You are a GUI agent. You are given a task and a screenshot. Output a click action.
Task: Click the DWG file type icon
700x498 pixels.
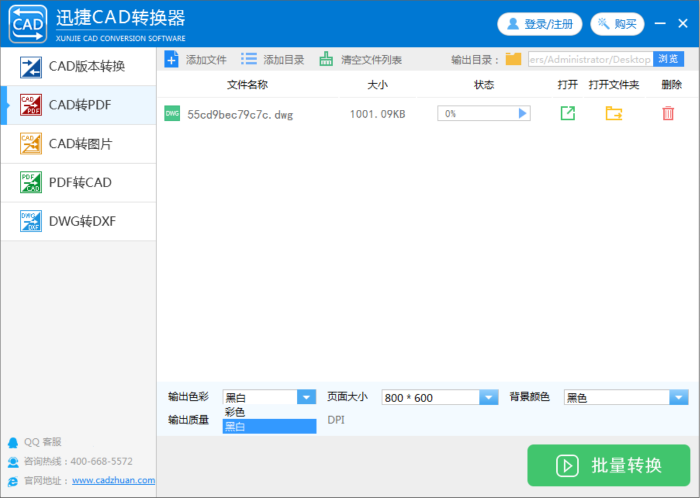click(172, 114)
